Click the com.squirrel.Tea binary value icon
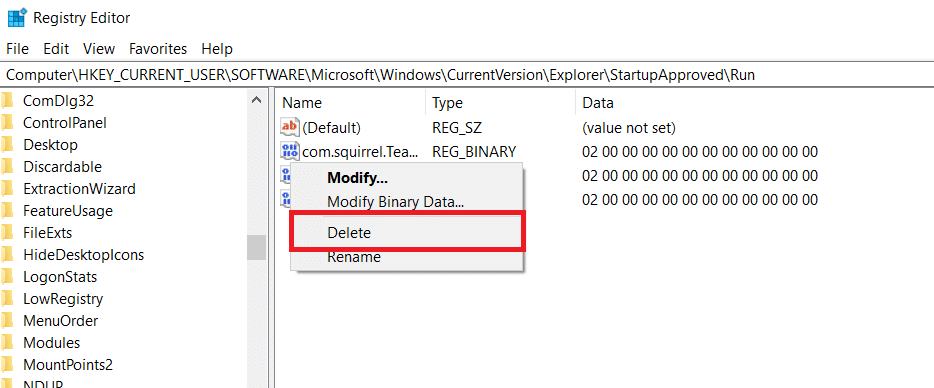This screenshot has height=388, width=934. coord(289,151)
